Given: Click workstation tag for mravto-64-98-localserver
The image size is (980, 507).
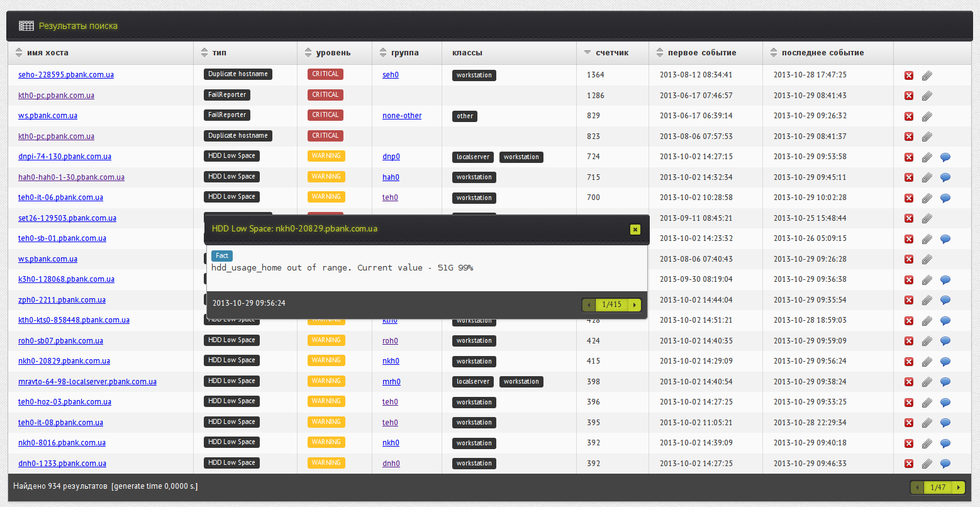Looking at the screenshot, I should click(x=521, y=382).
